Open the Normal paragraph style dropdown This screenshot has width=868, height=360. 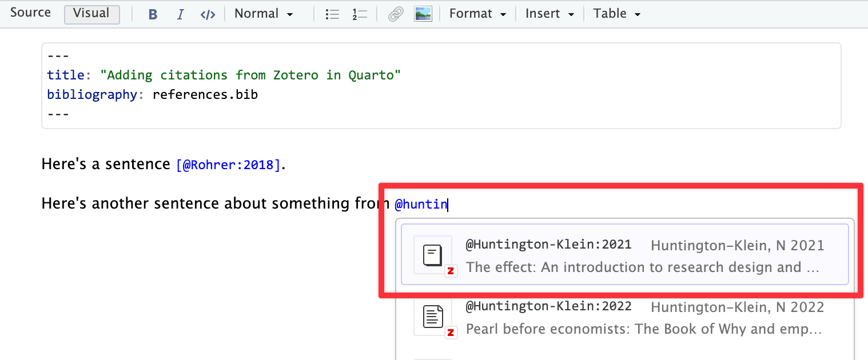click(264, 14)
